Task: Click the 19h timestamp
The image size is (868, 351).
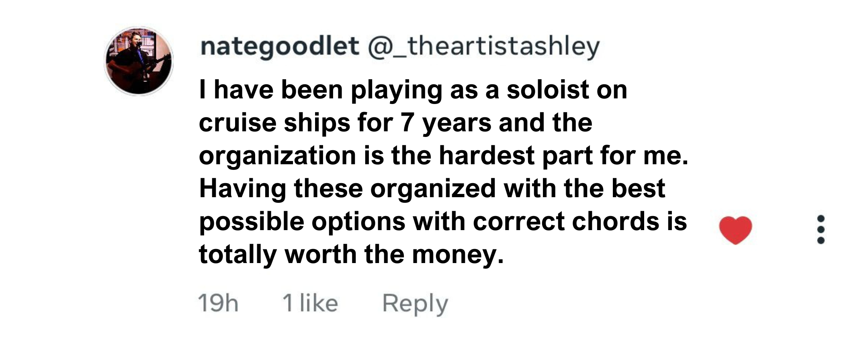Action: click(218, 303)
